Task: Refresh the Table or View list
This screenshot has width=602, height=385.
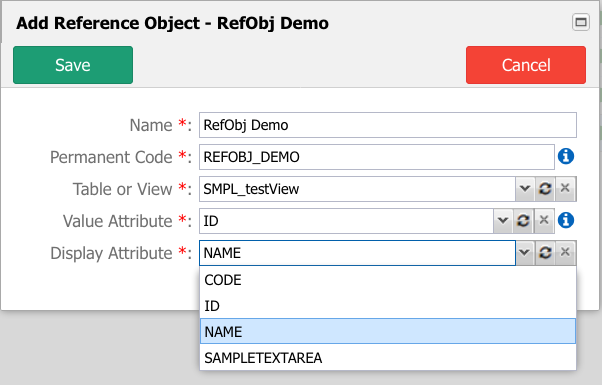Action: click(545, 189)
